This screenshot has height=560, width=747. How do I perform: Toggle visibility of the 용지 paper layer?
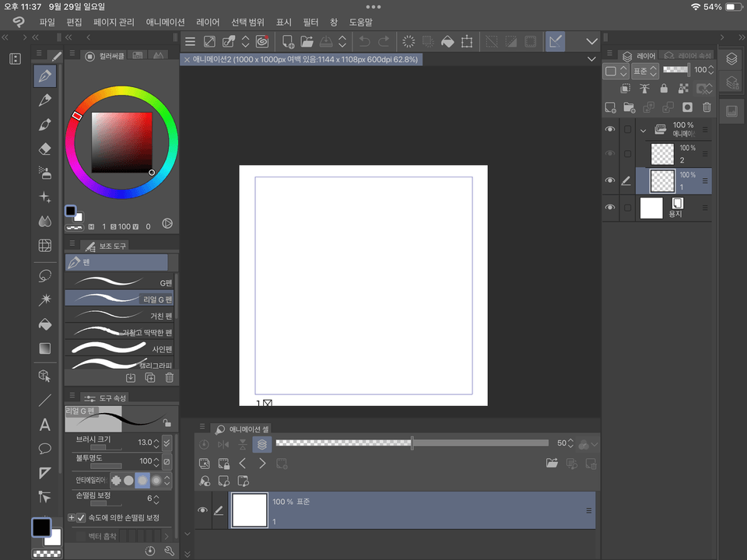coord(610,208)
